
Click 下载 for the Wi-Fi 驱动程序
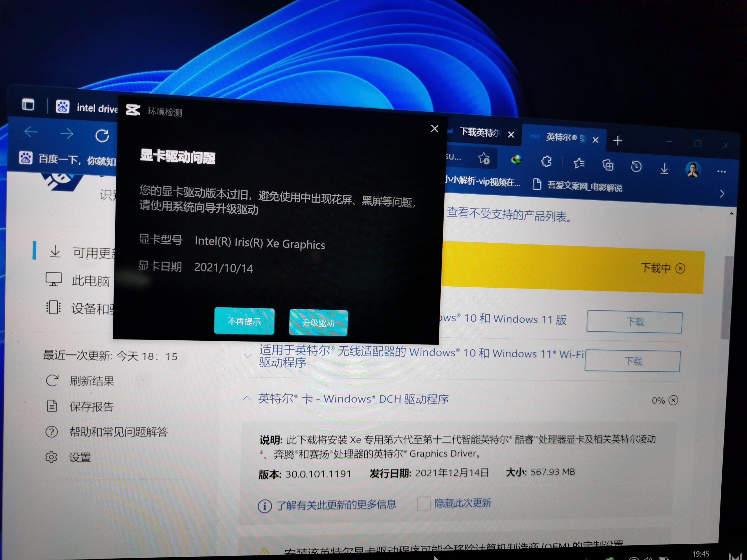point(633,361)
